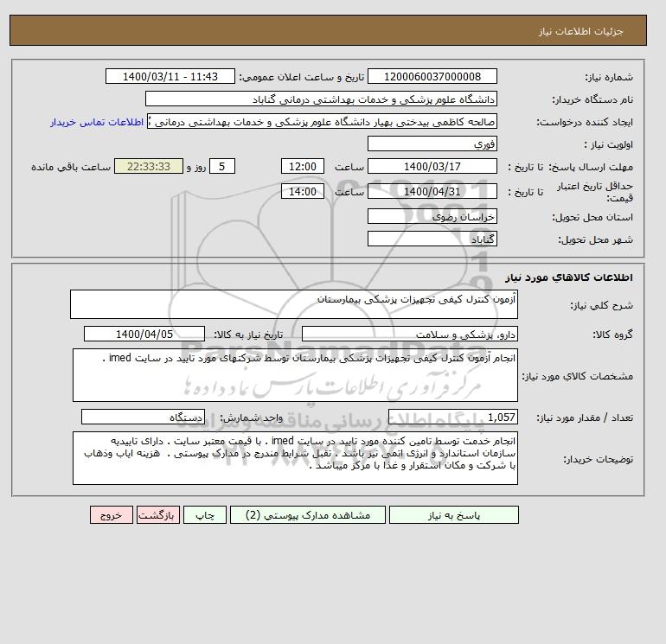Click unit of measure field دستگاه
This screenshot has width=666, height=644.
tap(143, 417)
